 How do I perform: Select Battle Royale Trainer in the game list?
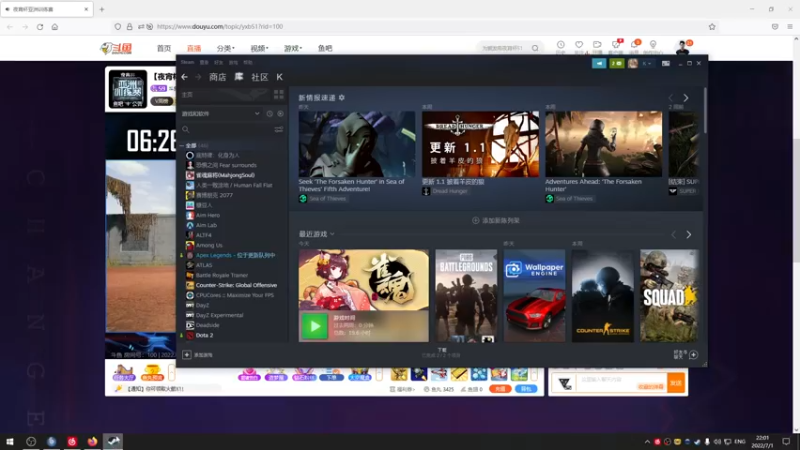[x=217, y=275]
